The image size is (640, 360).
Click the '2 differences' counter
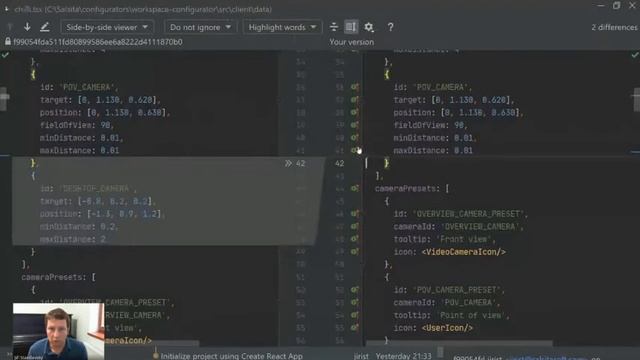tap(614, 27)
